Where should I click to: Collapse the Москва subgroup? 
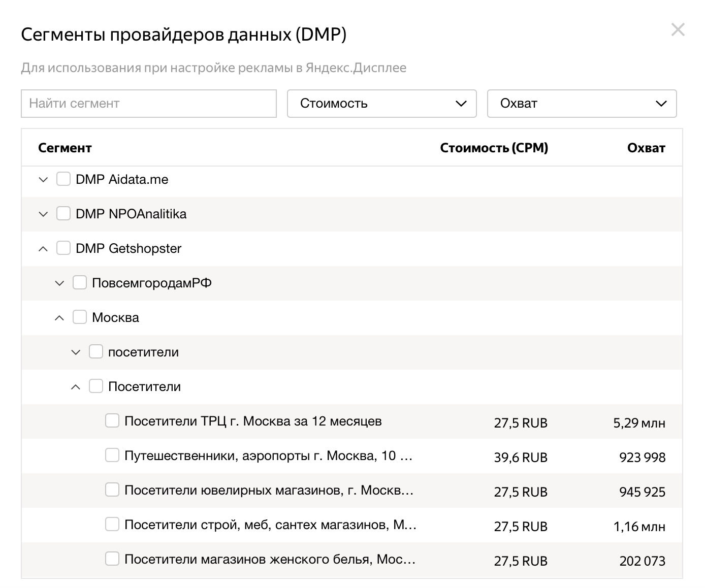coord(59,318)
